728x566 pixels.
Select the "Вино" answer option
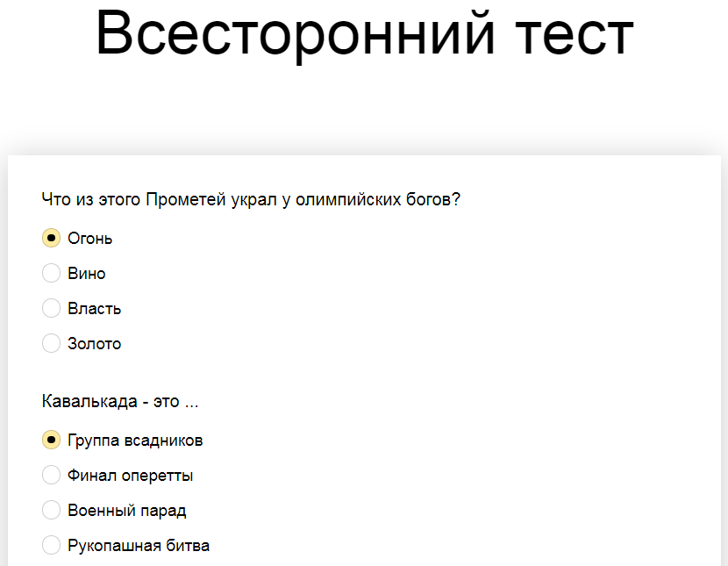51,272
